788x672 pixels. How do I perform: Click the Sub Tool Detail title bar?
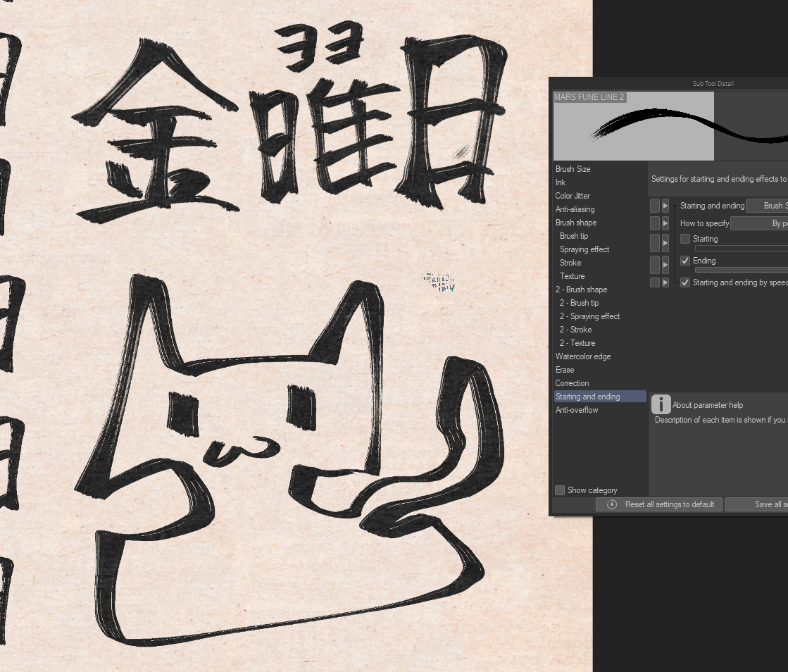pyautogui.click(x=713, y=83)
